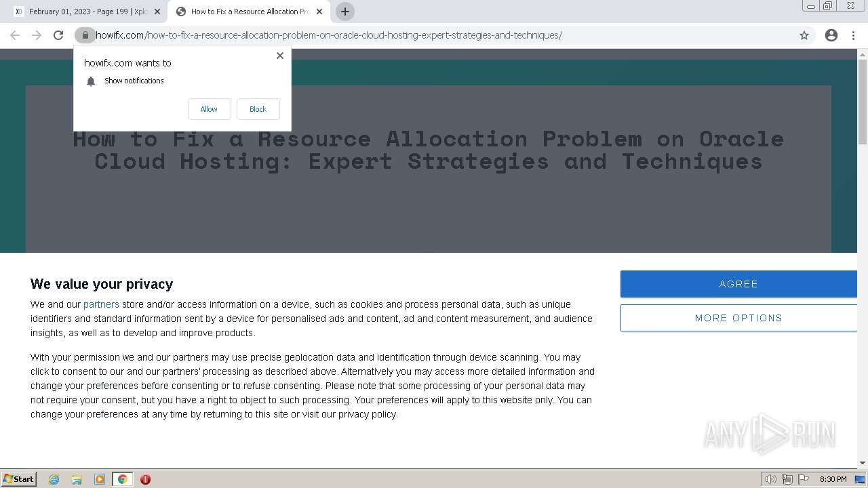Open the Chrome profile avatar
This screenshot has width=868, height=488.
(x=831, y=35)
